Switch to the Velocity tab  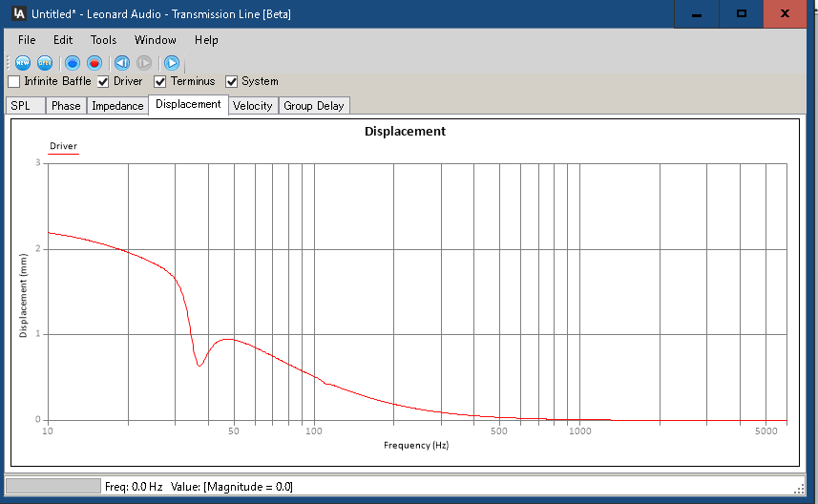pyautogui.click(x=253, y=106)
